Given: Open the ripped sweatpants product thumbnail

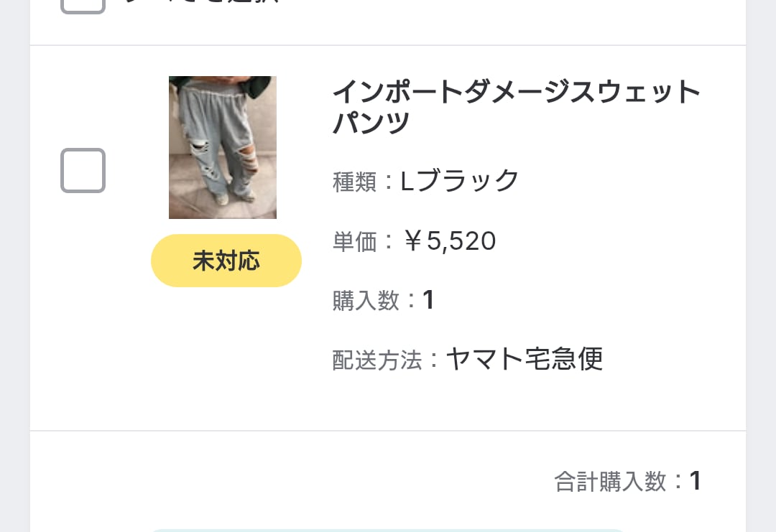Looking at the screenshot, I should pos(223,147).
